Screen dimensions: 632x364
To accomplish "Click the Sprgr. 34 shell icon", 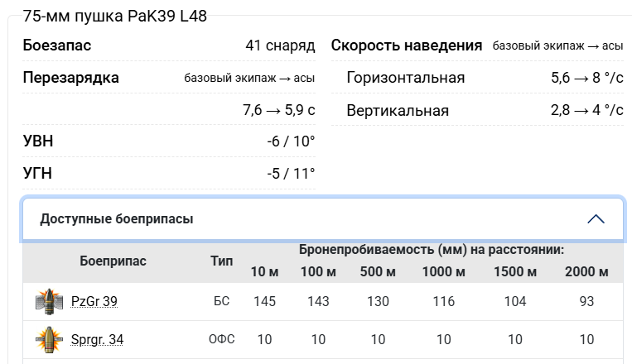I will click(x=51, y=339).
